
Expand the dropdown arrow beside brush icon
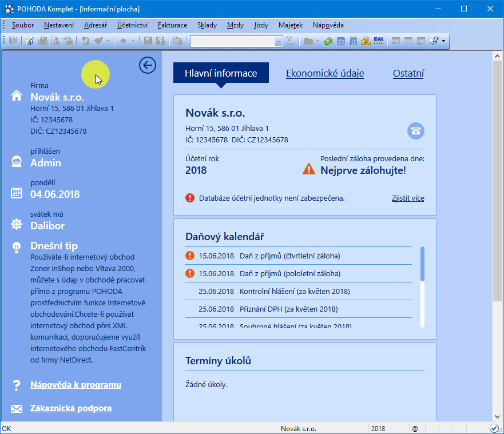108,41
